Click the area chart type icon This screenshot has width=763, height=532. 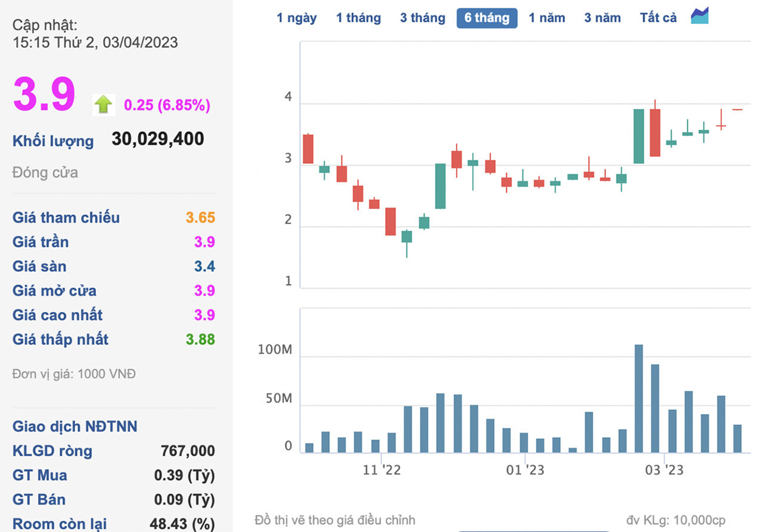tap(699, 16)
